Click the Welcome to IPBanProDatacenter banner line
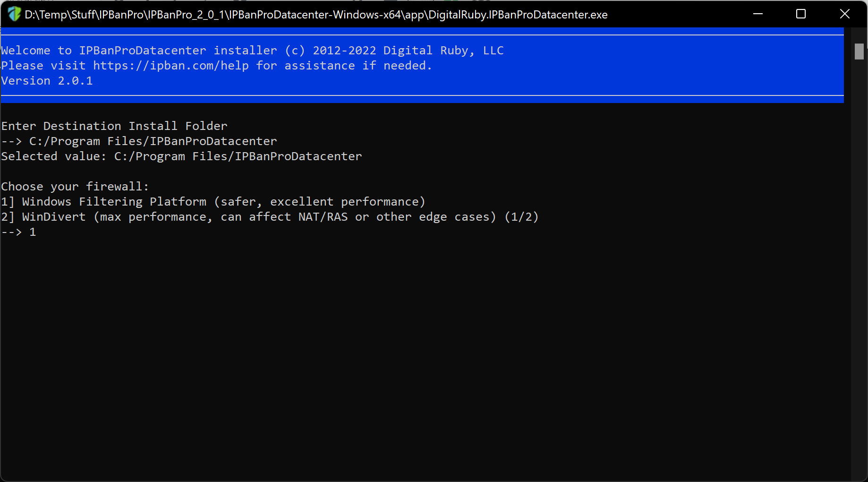This screenshot has width=868, height=482. (252, 51)
